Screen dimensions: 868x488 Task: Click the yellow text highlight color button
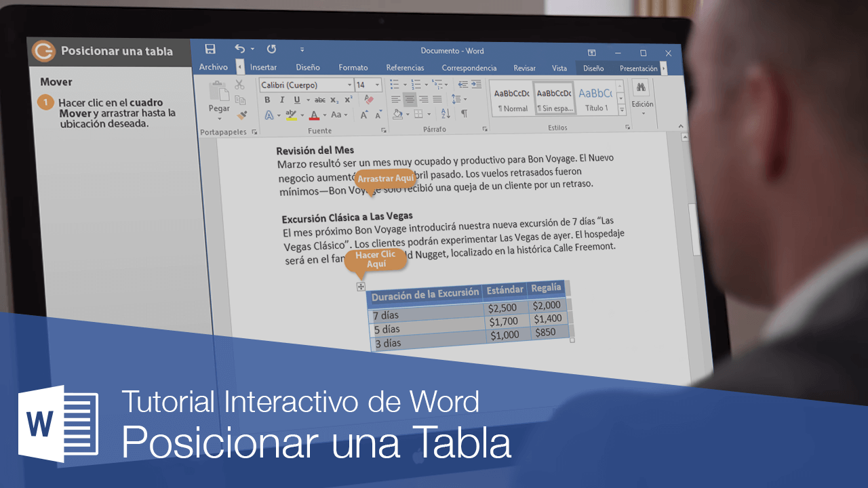pos(291,115)
